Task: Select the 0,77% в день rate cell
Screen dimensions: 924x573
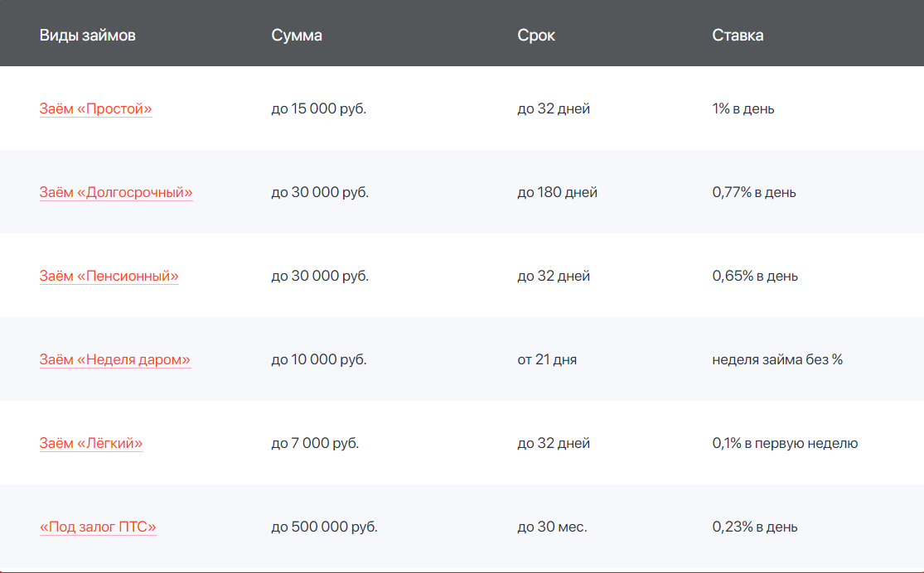Action: [753, 192]
